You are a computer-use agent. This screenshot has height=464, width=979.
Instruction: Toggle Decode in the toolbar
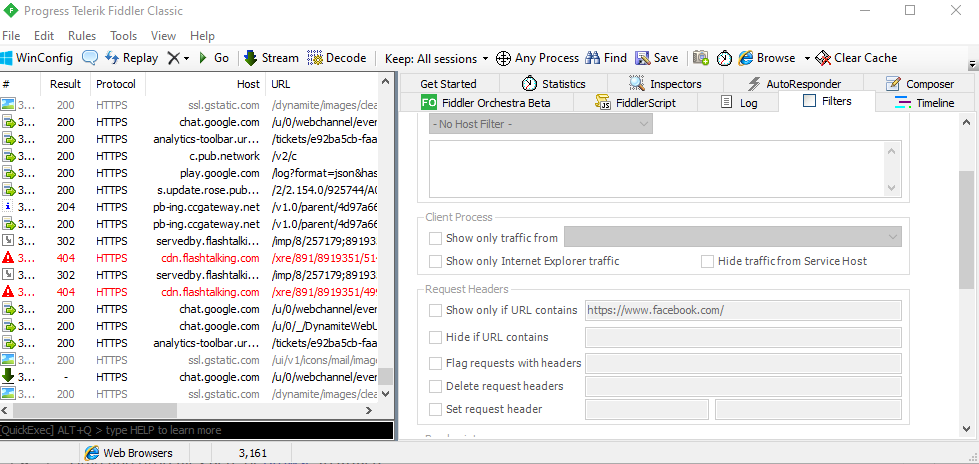[x=337, y=58]
